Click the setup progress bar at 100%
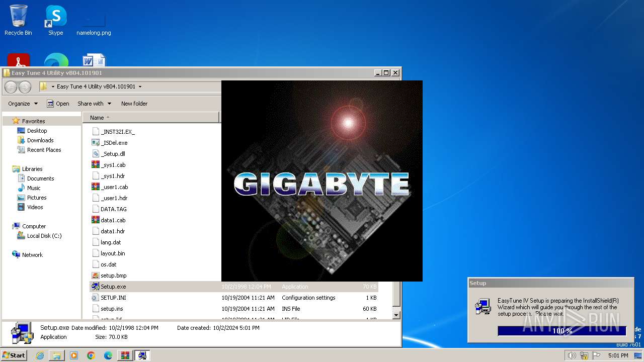Screen dimensions: 644x362 point(562,330)
